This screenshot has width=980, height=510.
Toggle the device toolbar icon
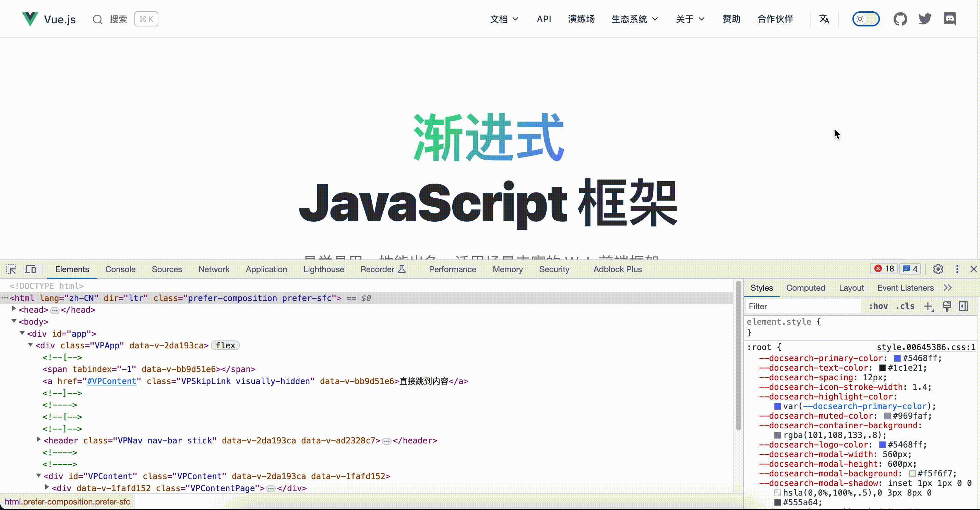31,269
